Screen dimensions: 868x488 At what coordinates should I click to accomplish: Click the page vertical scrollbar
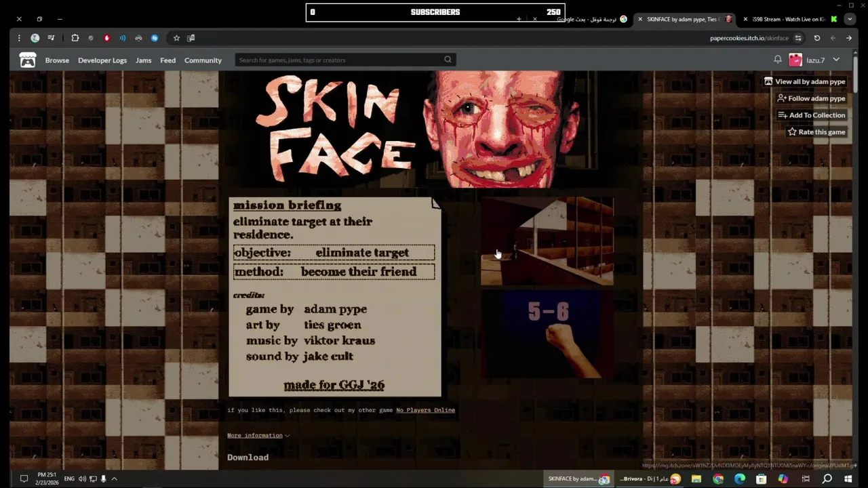pos(856,75)
